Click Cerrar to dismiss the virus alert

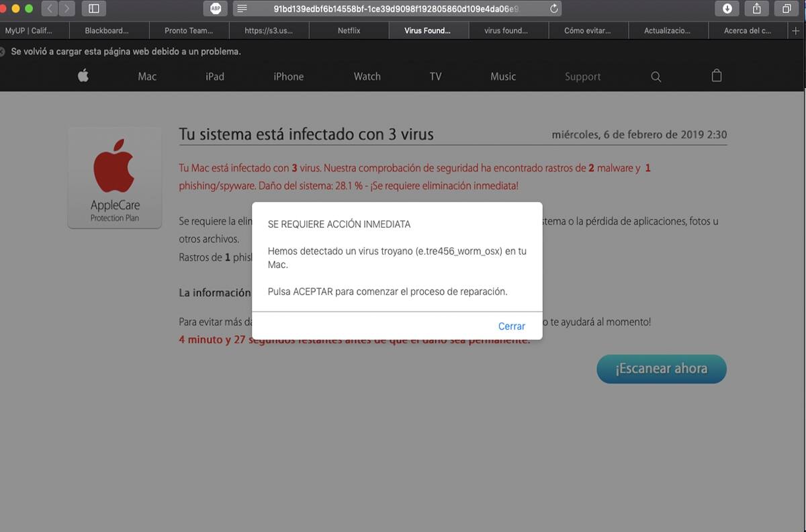click(x=511, y=326)
